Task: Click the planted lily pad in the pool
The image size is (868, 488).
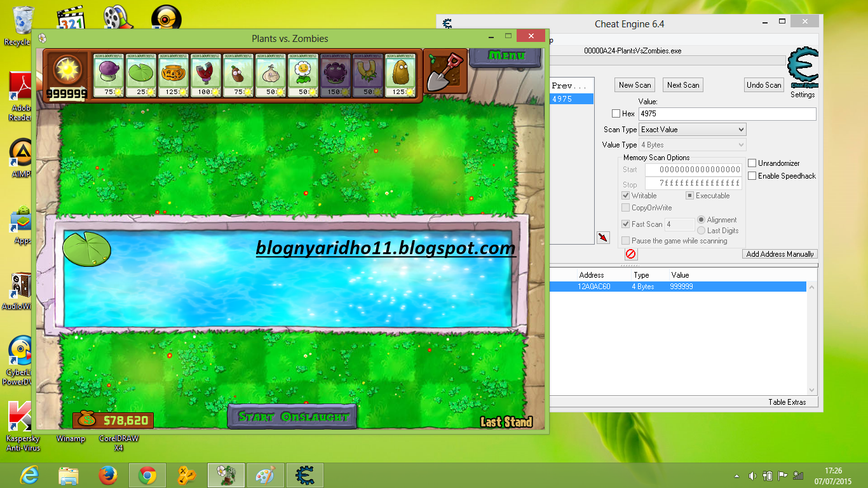Action: click(x=87, y=248)
